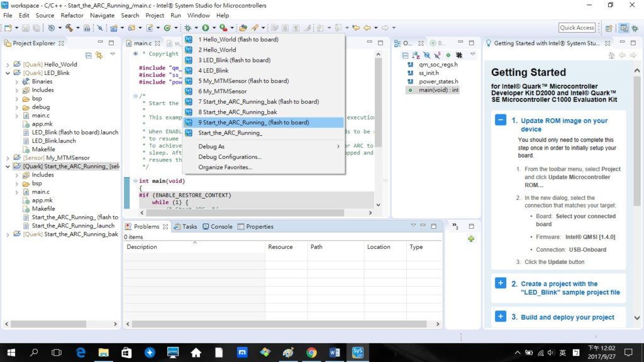This screenshot has height=362, width=644.
Task: Open Windows Start menu
Action: coord(11,353)
